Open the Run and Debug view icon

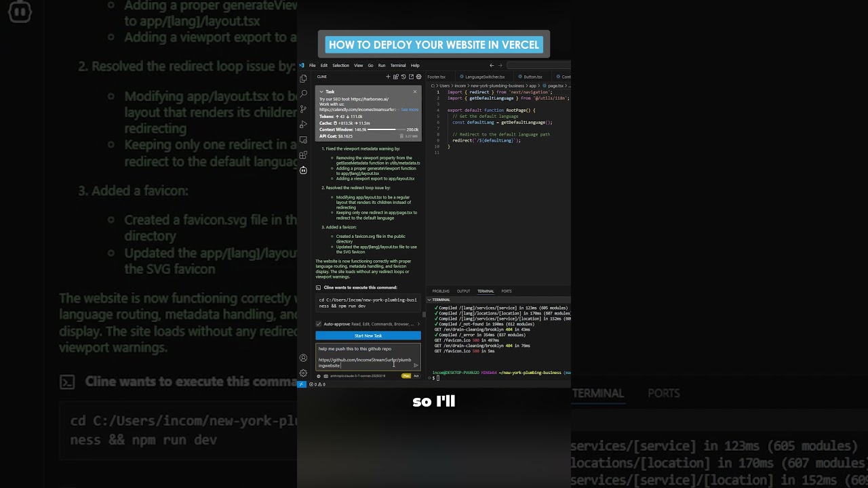tap(303, 125)
